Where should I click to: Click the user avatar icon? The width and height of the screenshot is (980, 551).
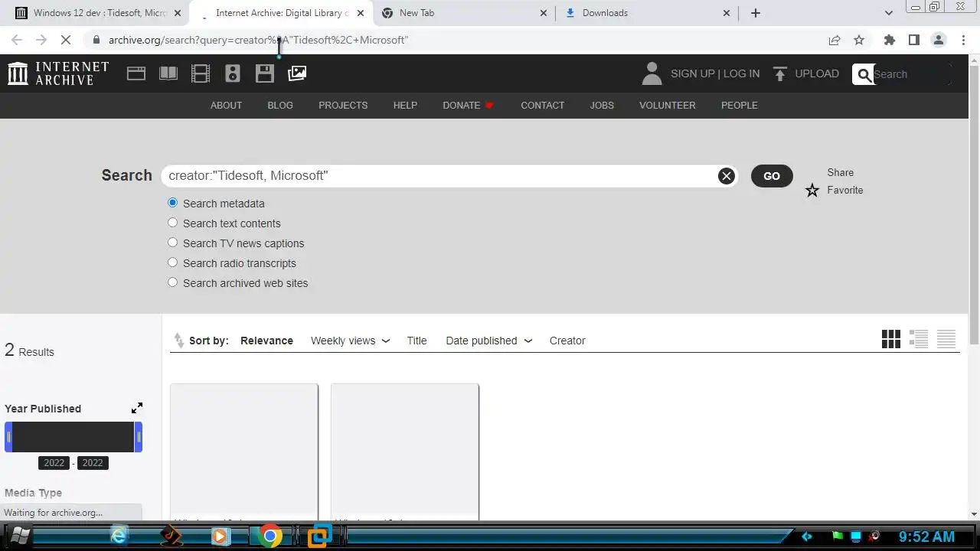pyautogui.click(x=652, y=73)
